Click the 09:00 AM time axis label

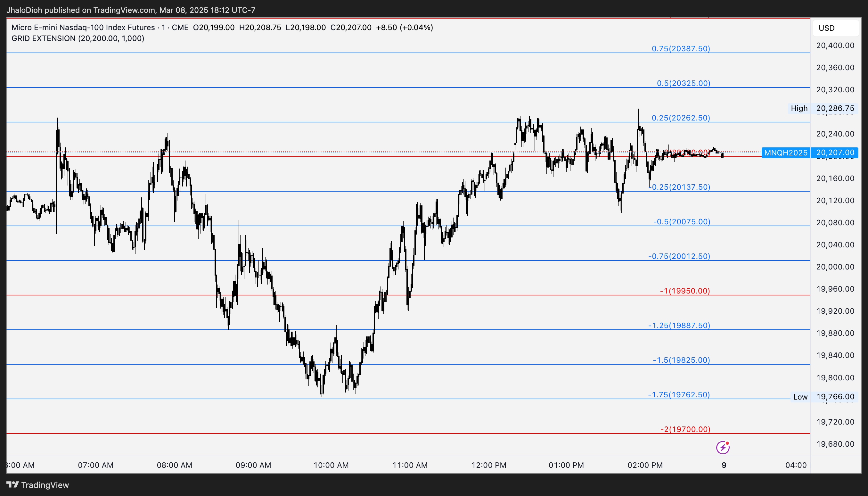click(253, 465)
